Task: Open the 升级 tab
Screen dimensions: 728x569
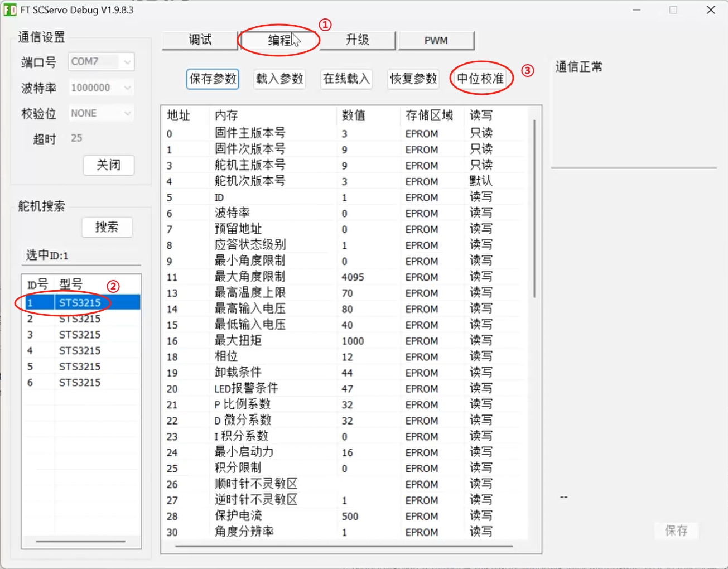Action: pos(358,40)
